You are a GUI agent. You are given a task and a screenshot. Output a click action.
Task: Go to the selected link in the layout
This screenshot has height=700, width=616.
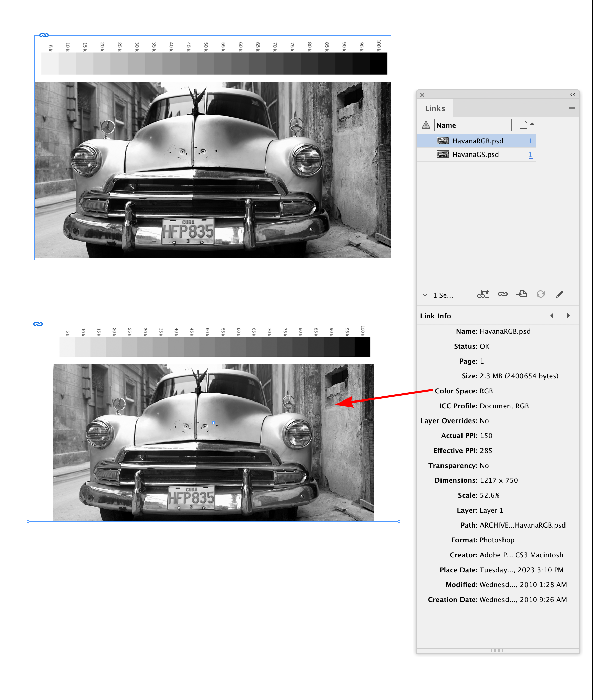(521, 294)
